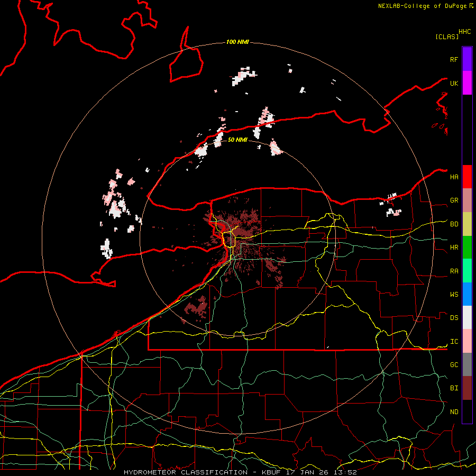This screenshot has width=476, height=476.
Task: Click the WS legend label
Action: click(x=454, y=295)
